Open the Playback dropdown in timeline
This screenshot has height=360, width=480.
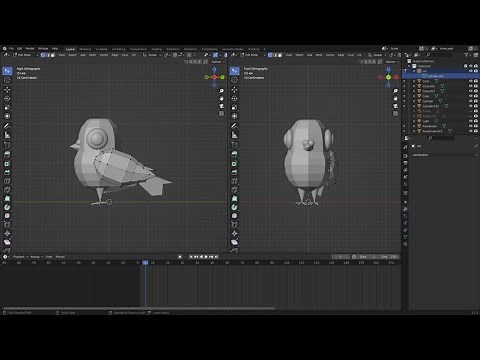point(20,257)
